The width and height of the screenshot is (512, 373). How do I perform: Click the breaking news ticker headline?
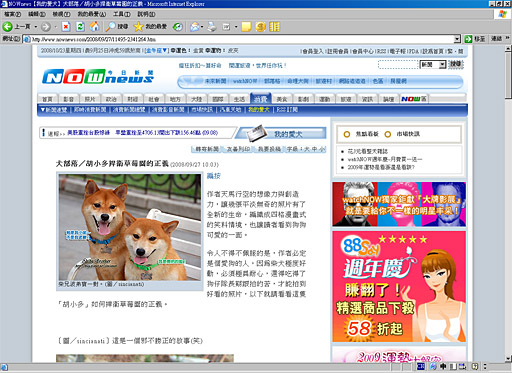click(x=143, y=133)
